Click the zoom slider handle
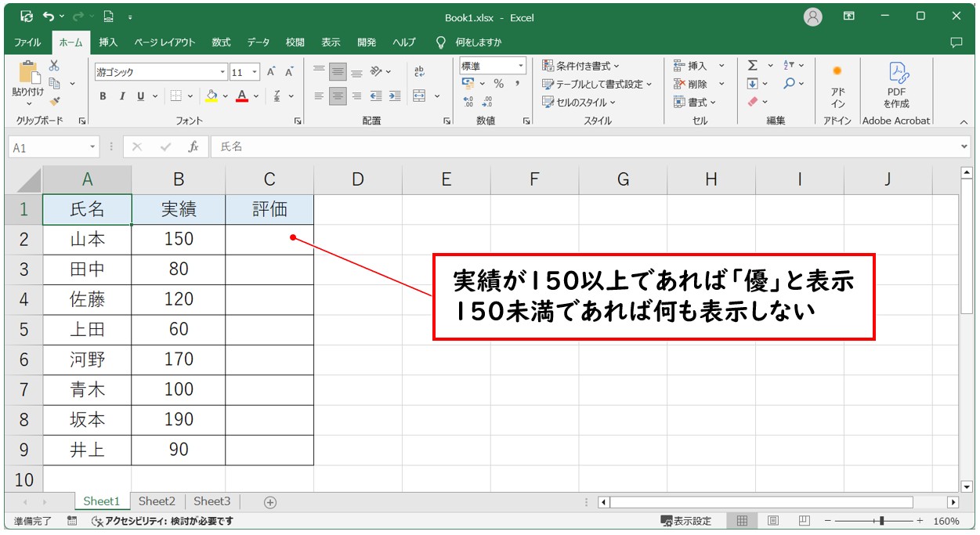This screenshot has height=535, width=980. 883,521
